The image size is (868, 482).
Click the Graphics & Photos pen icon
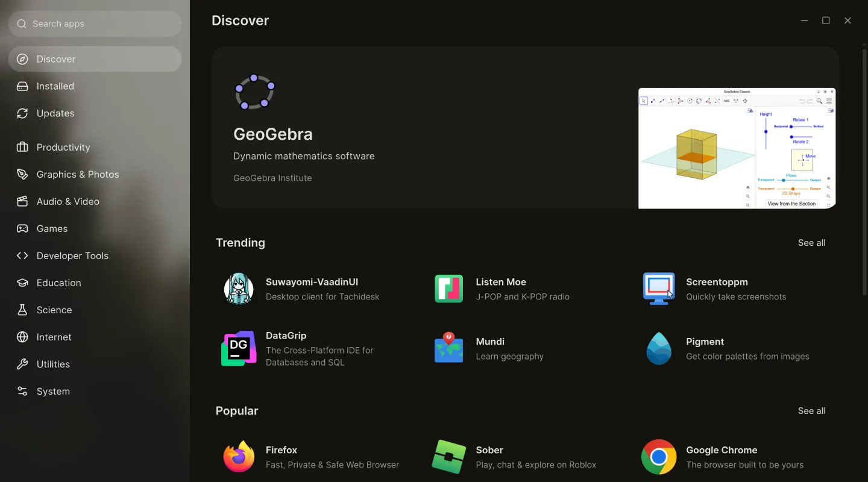pyautogui.click(x=22, y=174)
